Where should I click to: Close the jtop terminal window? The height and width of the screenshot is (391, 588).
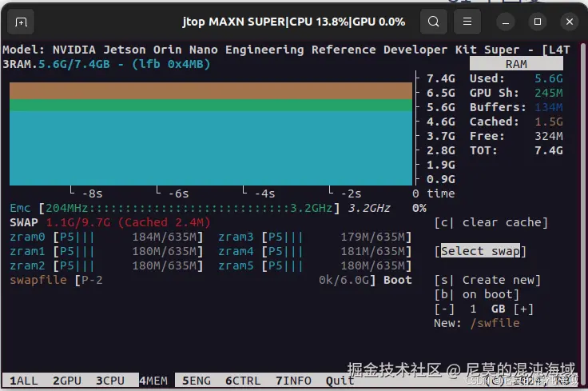coord(570,22)
